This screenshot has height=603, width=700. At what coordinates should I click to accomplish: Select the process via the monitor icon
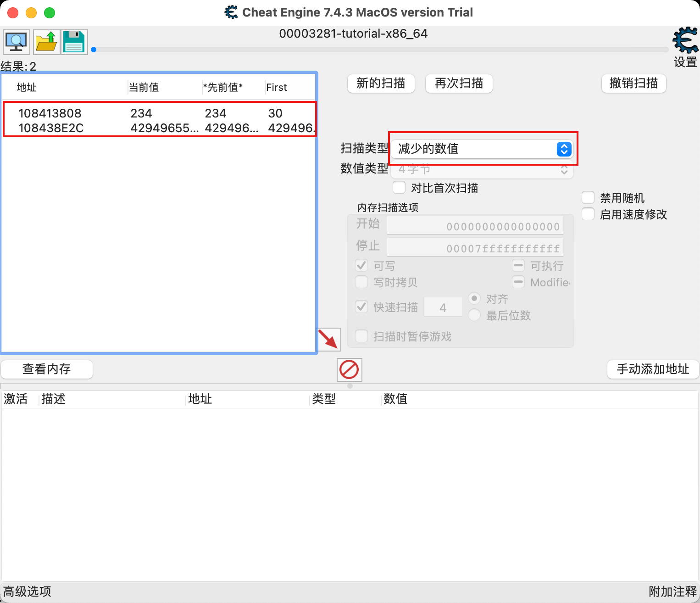16,42
